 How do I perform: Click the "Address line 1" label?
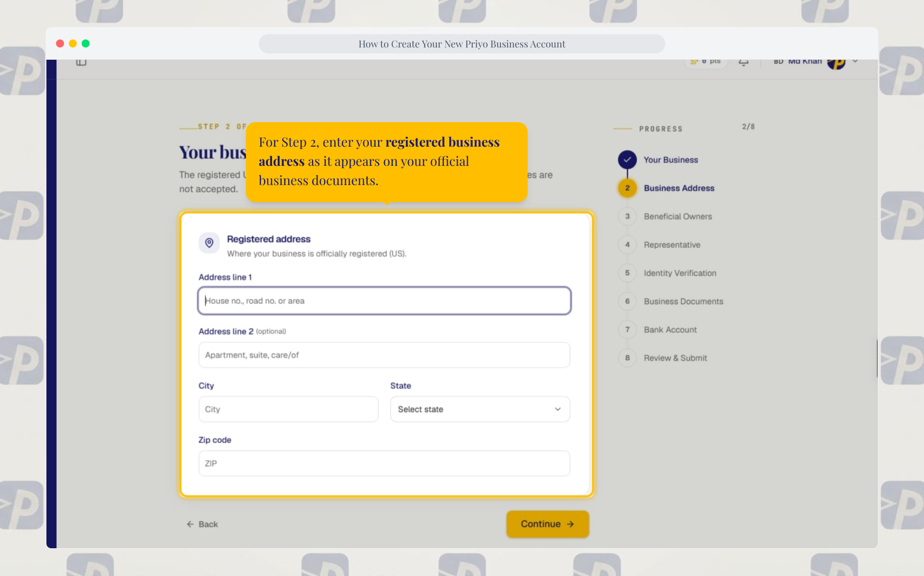click(225, 277)
